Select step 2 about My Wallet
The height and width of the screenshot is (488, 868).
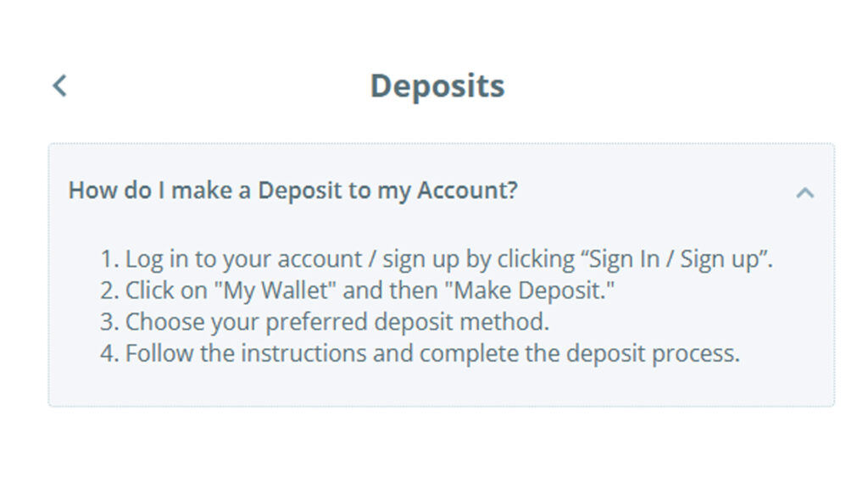click(x=357, y=291)
